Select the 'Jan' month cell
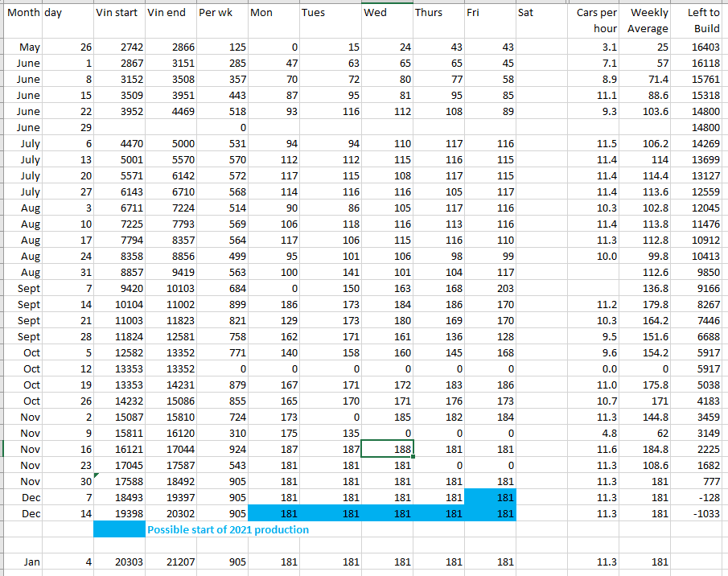This screenshot has width=728, height=576. [x=30, y=562]
